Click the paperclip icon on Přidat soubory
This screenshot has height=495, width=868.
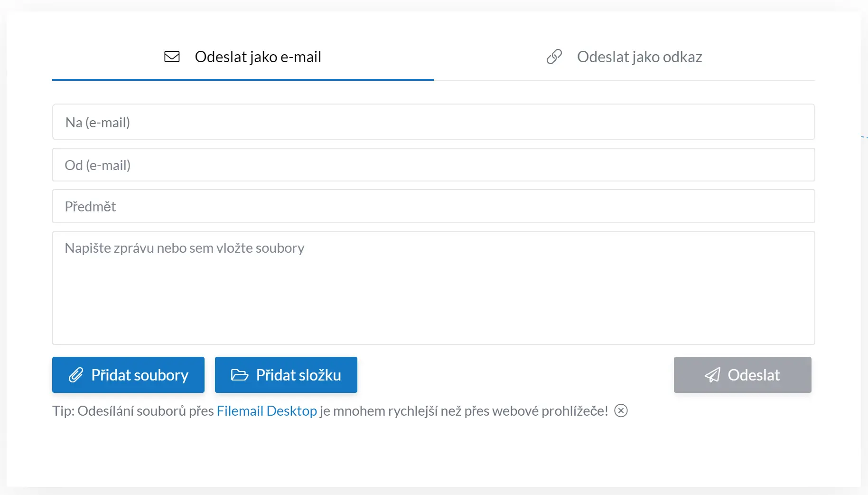tap(76, 375)
